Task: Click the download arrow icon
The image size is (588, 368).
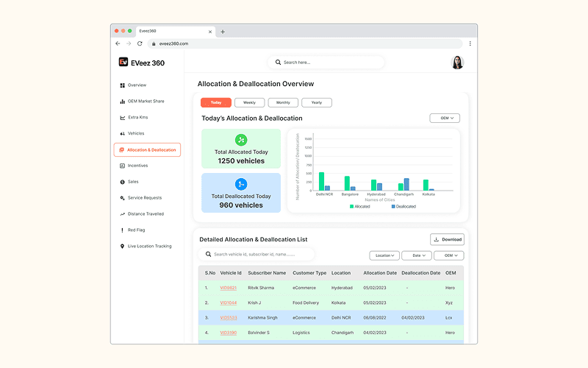Action: (436, 240)
